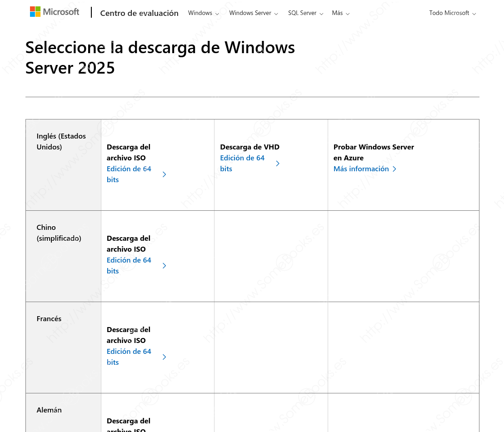Open the Más navigation menu

[x=340, y=13]
